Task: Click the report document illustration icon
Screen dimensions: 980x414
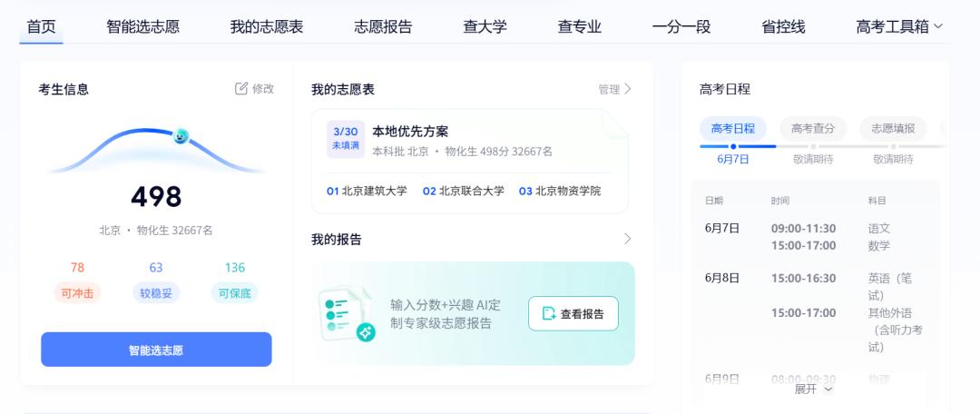Action: (346, 314)
